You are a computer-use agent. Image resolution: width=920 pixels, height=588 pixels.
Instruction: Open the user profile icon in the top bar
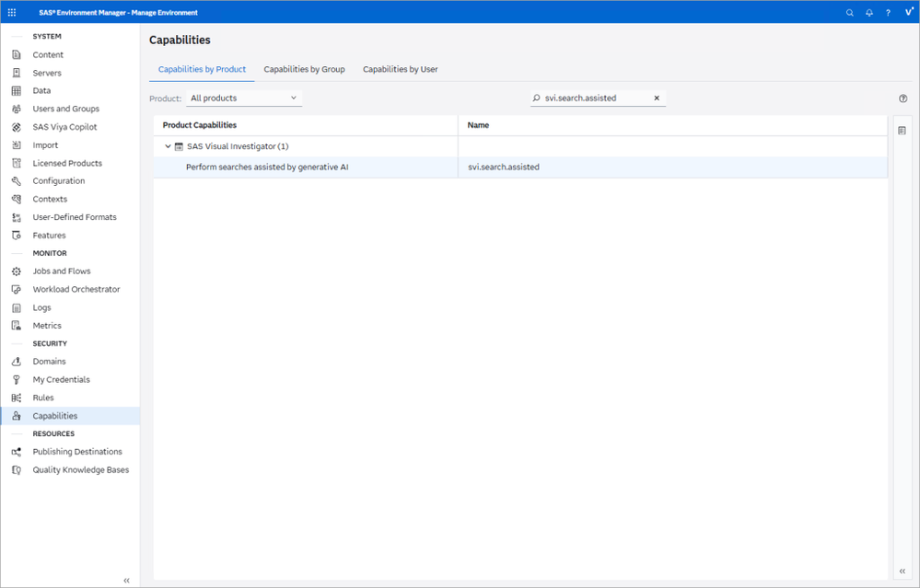[908, 12]
